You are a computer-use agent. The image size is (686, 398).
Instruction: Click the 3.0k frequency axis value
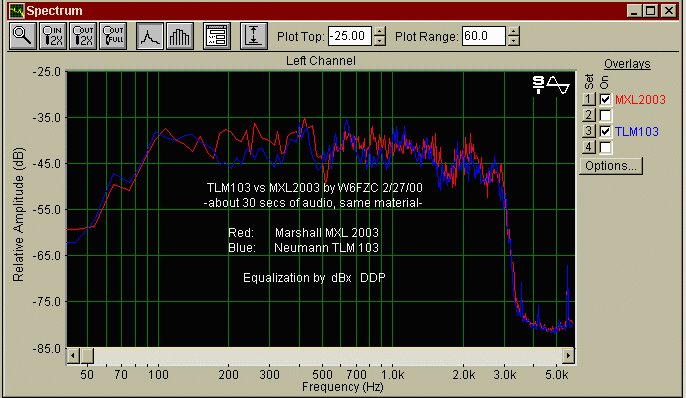pos(504,375)
